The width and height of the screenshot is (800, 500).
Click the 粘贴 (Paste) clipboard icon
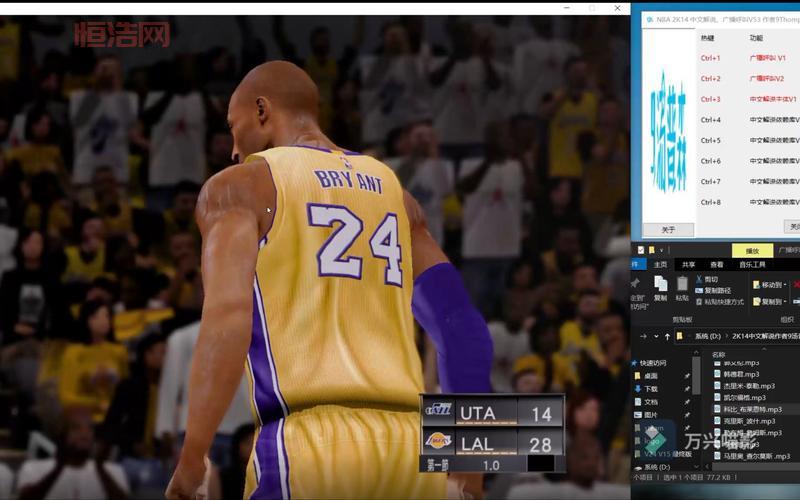pyautogui.click(x=682, y=287)
